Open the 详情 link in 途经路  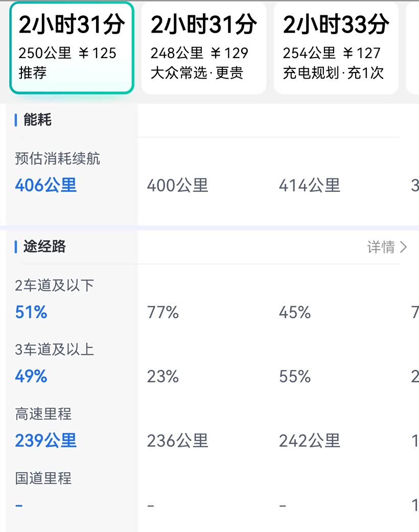pos(381,247)
